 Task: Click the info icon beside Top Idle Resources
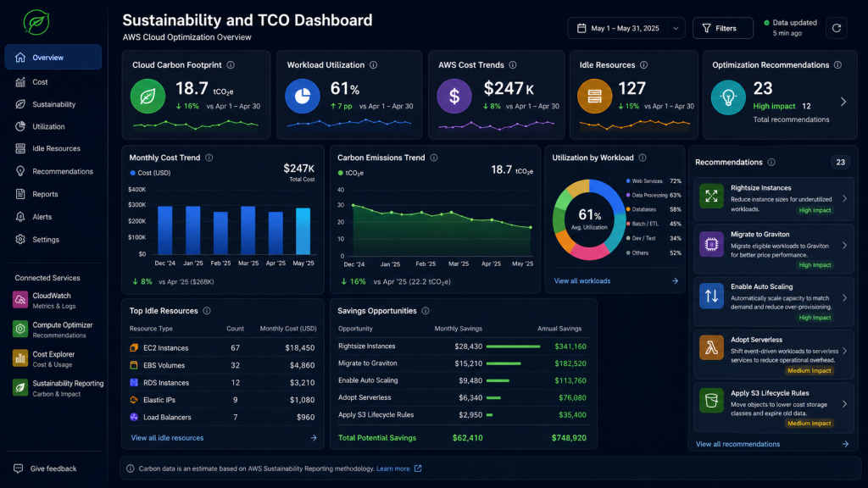coord(207,311)
